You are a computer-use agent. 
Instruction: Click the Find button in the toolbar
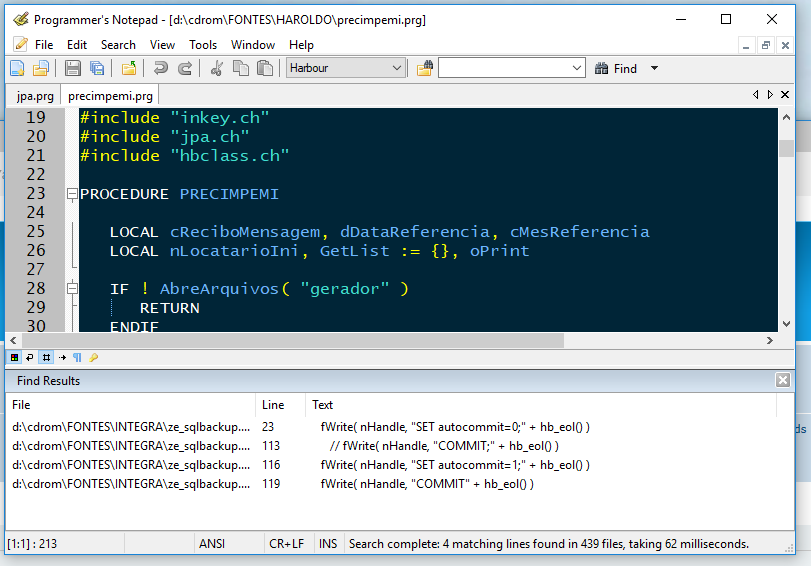pos(616,68)
